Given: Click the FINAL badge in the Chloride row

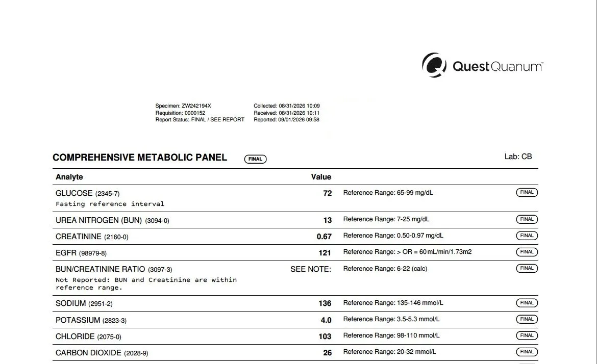Looking at the screenshot, I should tap(527, 336).
